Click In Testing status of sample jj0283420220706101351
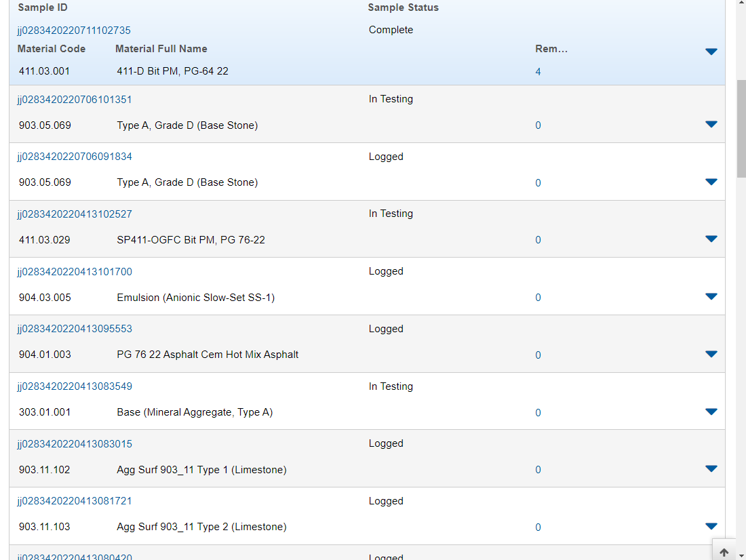This screenshot has height=560, width=746. (x=391, y=99)
